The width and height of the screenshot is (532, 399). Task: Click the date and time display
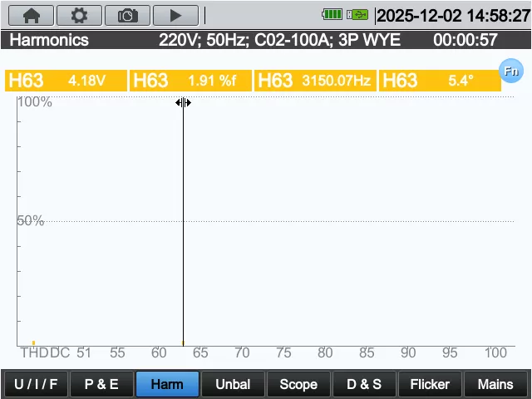(452, 15)
